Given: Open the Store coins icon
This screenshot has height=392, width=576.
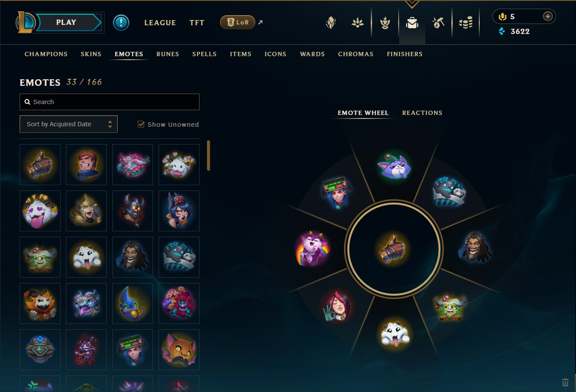Looking at the screenshot, I should tap(465, 23).
